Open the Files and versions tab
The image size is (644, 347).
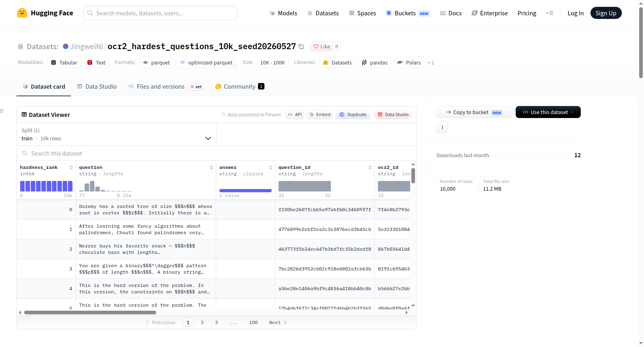(x=165, y=87)
